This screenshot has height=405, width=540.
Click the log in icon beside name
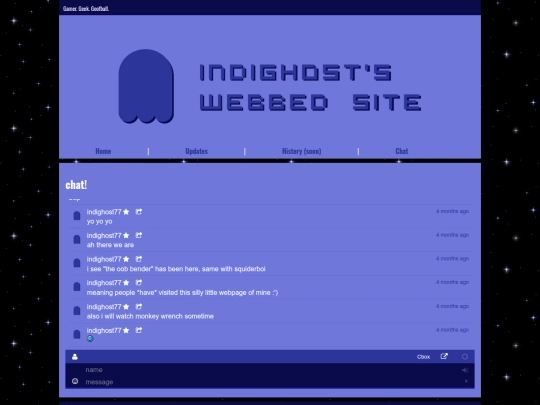pyautogui.click(x=465, y=370)
